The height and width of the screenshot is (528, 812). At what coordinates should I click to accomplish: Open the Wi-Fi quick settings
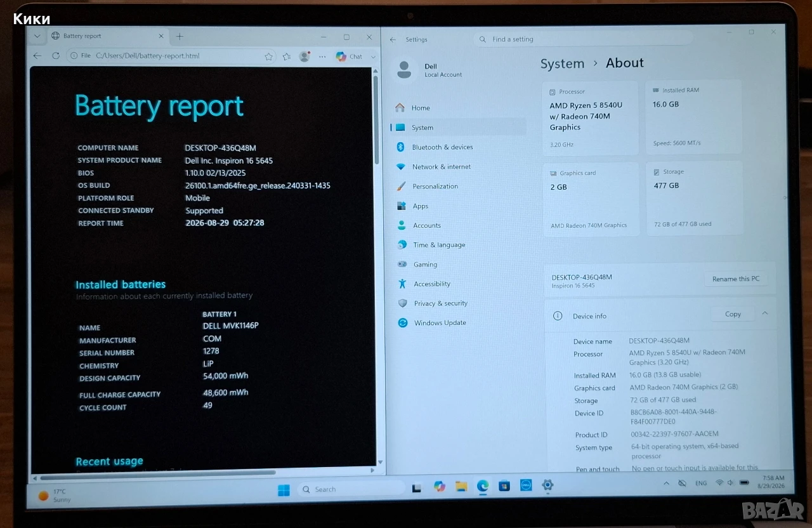[x=719, y=483]
